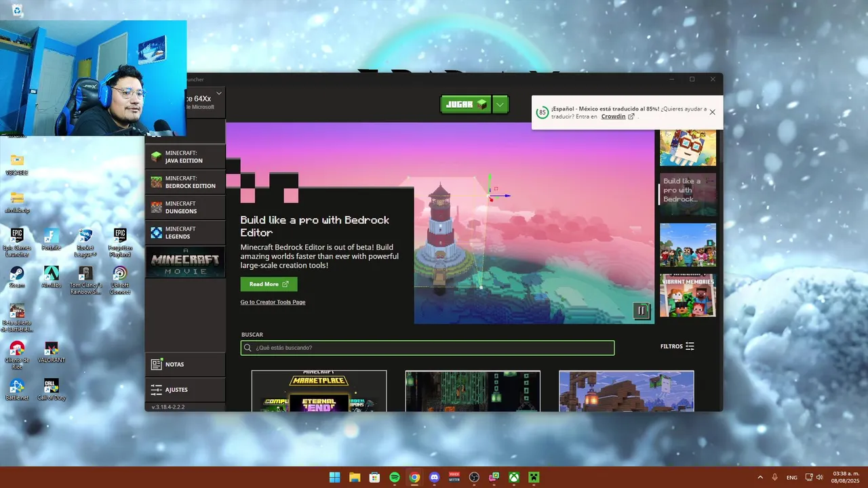Open the VALORANT desktop shortcut

point(51,352)
